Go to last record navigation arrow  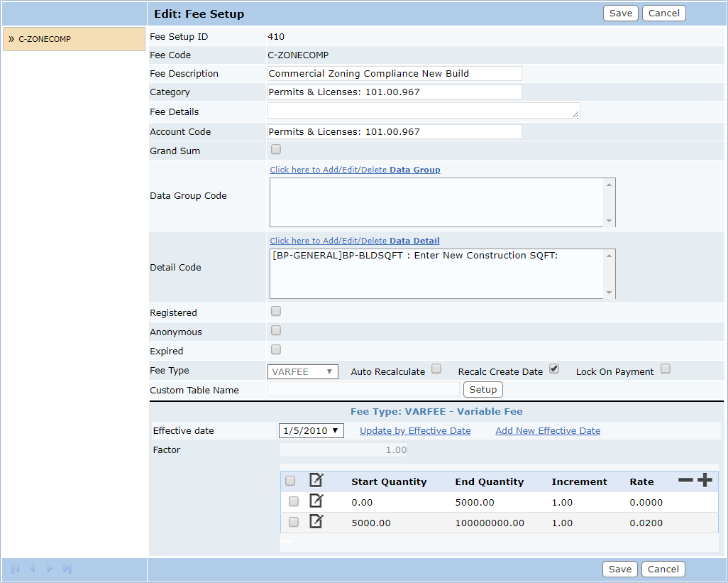[67, 569]
